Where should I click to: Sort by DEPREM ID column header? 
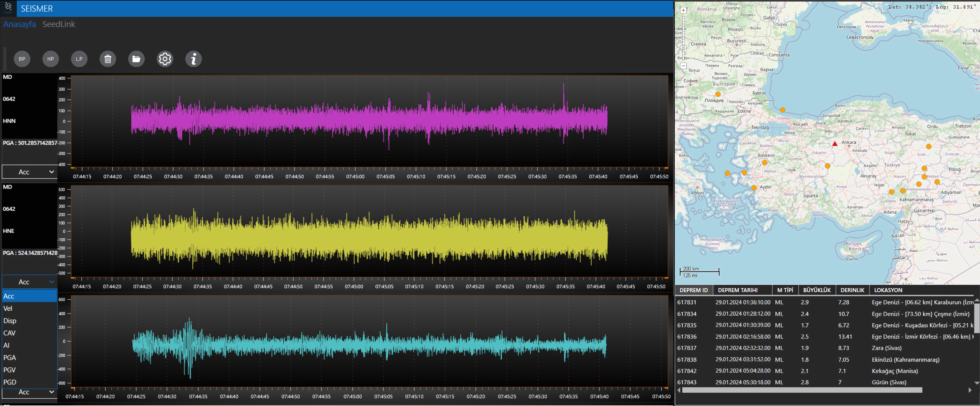(x=694, y=290)
